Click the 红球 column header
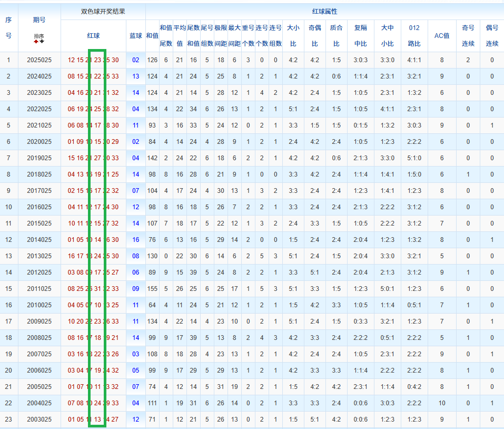This screenshot has height=429, width=504. (x=93, y=36)
